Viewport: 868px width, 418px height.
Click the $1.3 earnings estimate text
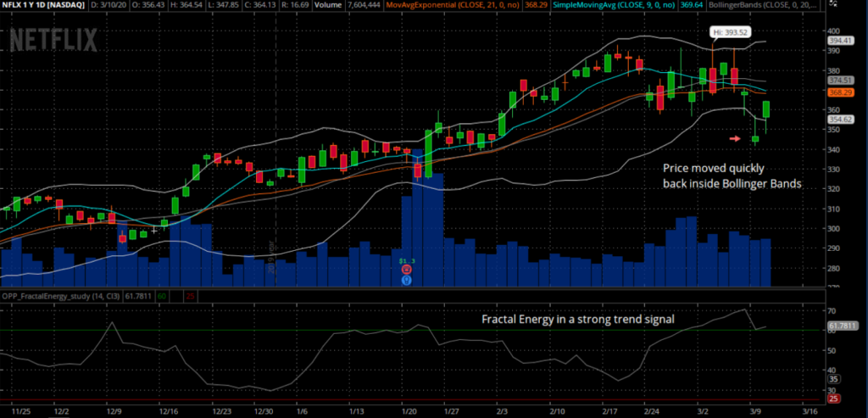(x=407, y=259)
